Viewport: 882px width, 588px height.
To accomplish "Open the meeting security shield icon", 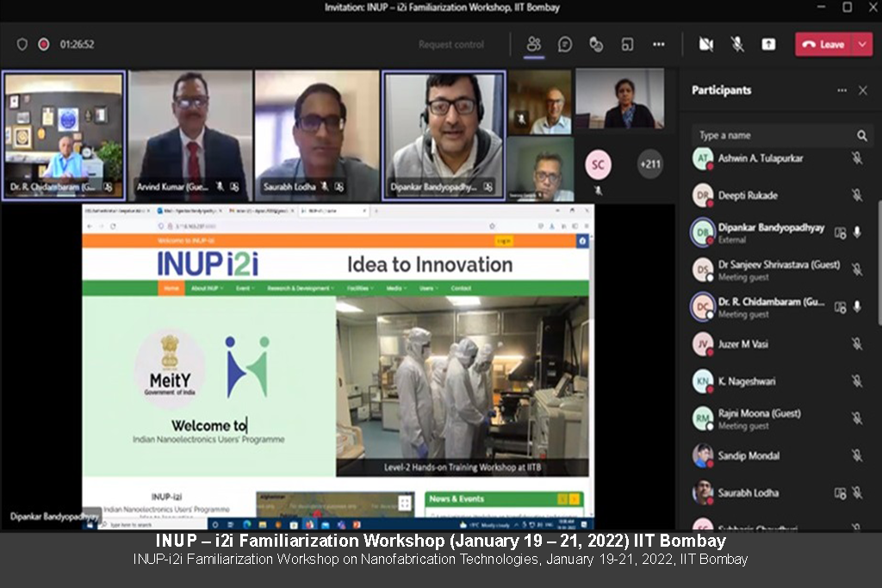I will [22, 44].
